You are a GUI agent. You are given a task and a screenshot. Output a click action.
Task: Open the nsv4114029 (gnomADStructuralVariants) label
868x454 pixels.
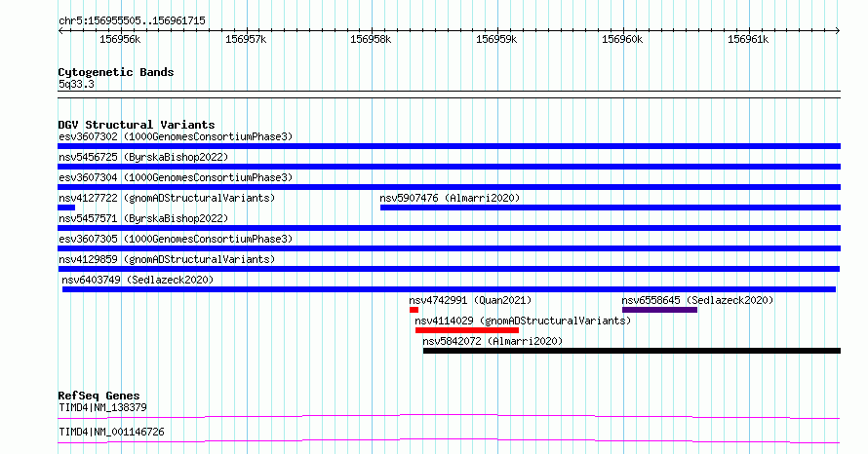pos(523,321)
